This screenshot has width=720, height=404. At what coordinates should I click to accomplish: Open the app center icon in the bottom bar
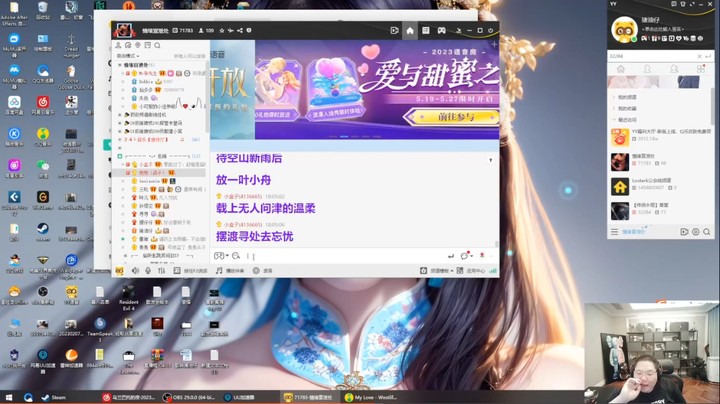(460, 270)
